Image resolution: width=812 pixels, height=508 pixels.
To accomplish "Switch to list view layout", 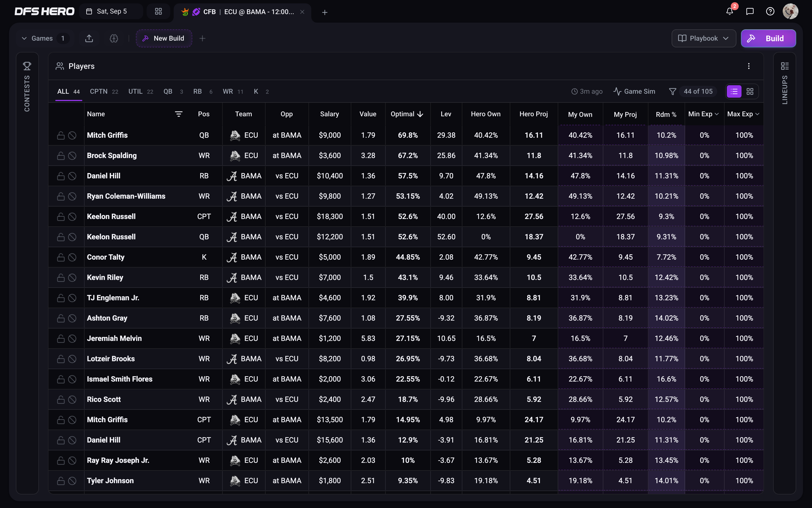I will [x=734, y=91].
